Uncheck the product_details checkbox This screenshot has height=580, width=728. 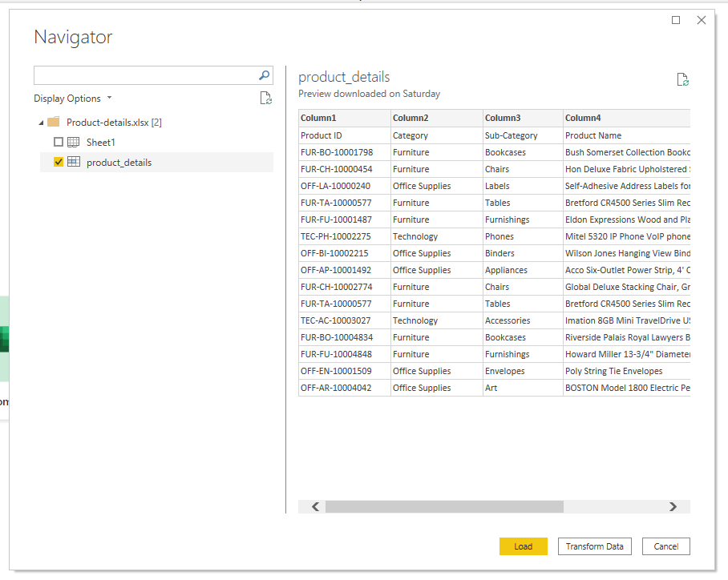[x=59, y=162]
